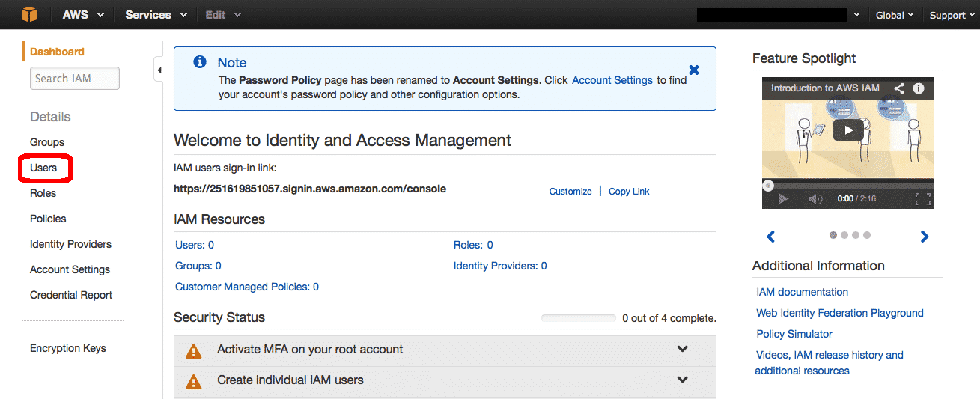Click the share icon on video
Screen dimensions: 980x399
click(x=899, y=88)
